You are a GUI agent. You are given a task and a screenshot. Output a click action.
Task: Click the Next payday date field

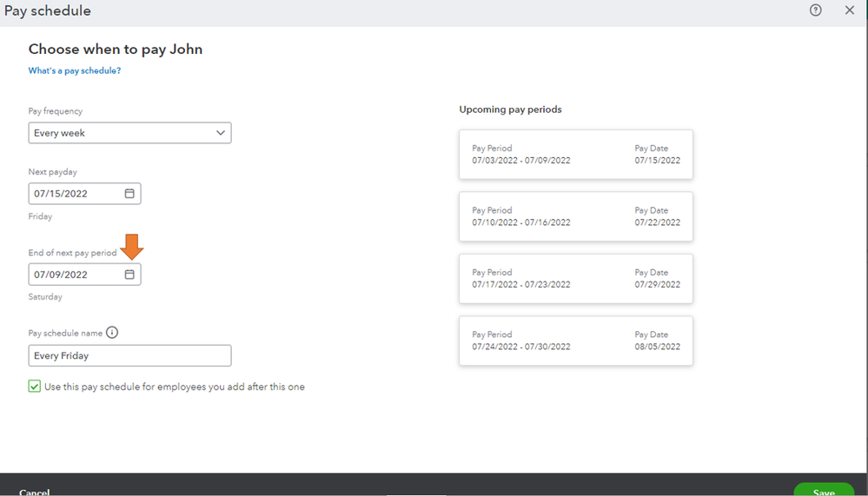[74, 194]
